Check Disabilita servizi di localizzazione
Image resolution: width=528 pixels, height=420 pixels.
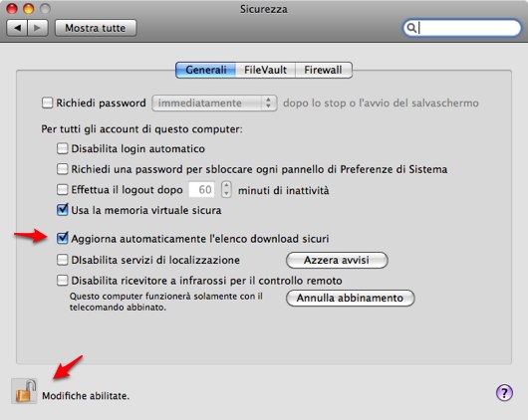(x=63, y=260)
